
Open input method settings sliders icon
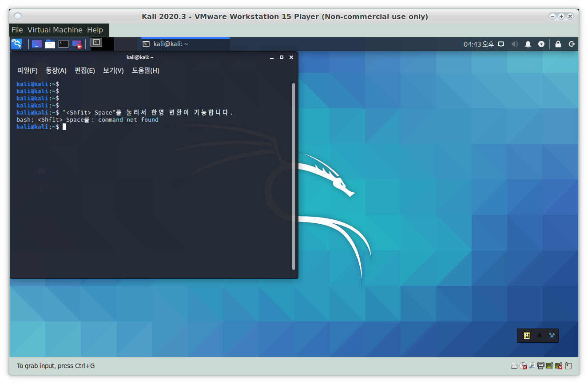[x=552, y=336]
